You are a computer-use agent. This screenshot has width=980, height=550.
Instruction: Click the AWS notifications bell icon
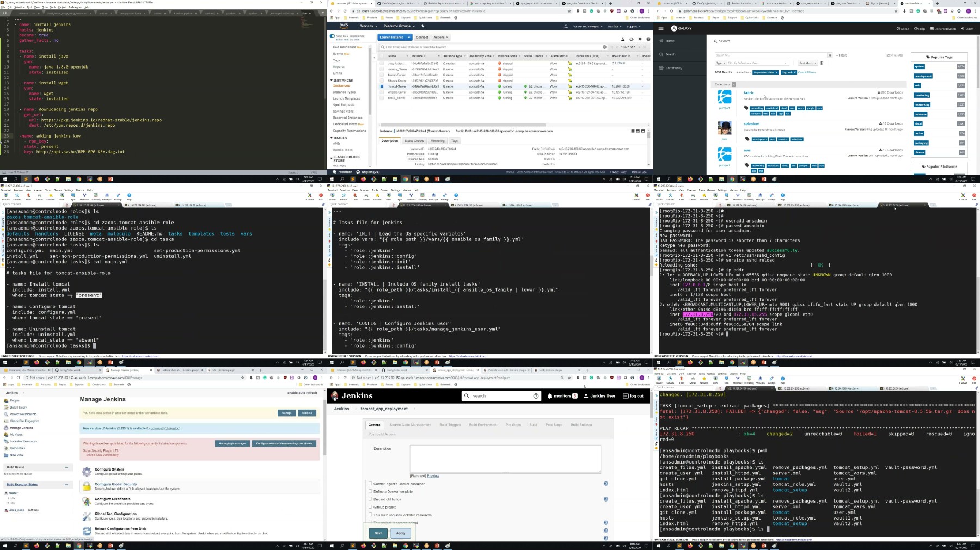(566, 26)
